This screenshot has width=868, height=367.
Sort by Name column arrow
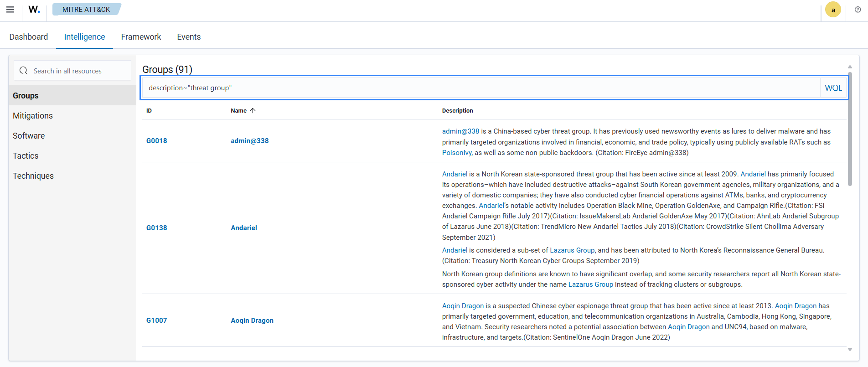[x=253, y=111]
